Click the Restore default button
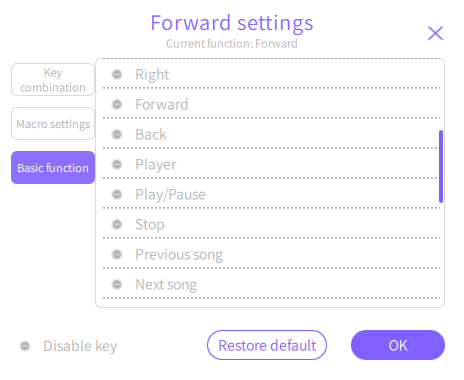The image size is (464, 380). pyautogui.click(x=267, y=345)
